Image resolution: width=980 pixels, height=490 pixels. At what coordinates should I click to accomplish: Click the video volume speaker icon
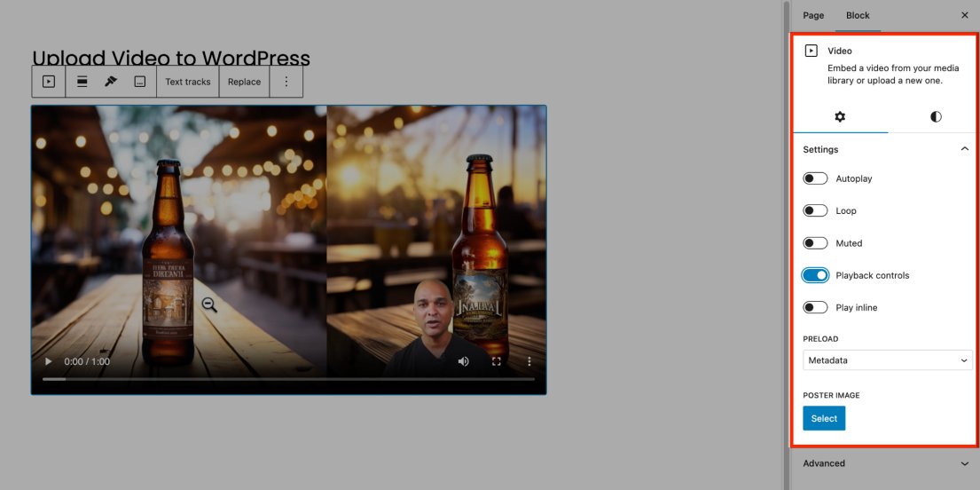coord(463,361)
